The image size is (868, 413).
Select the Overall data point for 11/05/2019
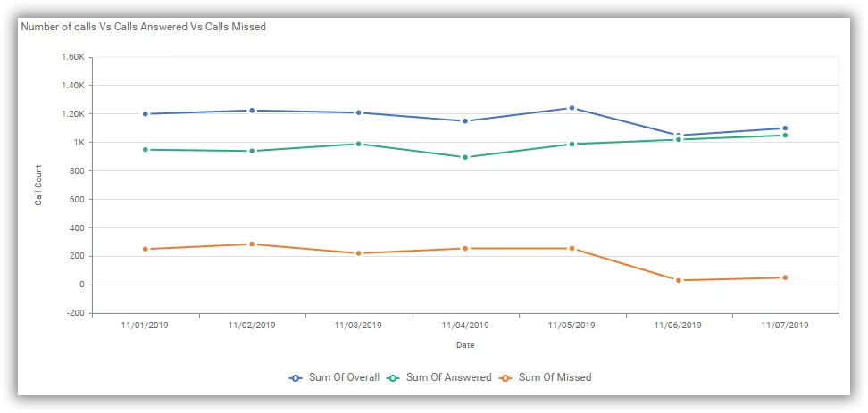coord(572,108)
